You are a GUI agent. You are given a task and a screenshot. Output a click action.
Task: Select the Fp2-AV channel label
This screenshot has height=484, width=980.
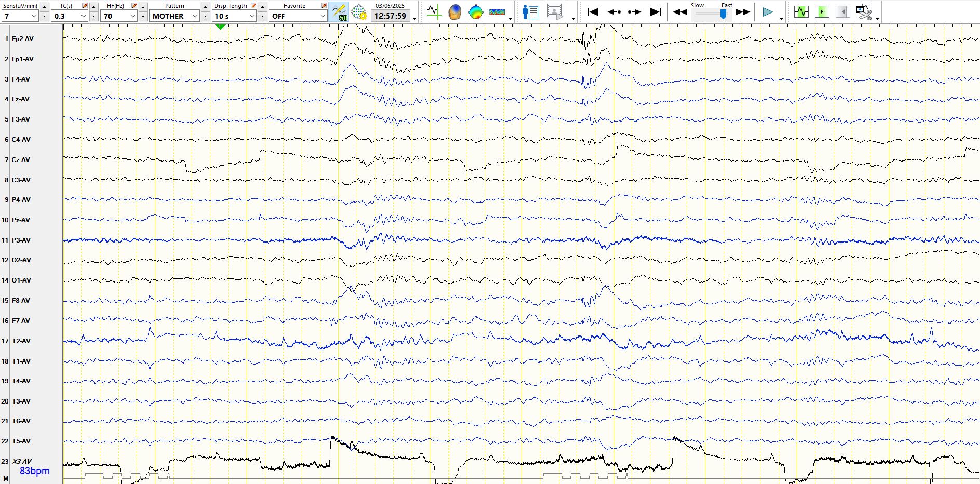tap(22, 39)
